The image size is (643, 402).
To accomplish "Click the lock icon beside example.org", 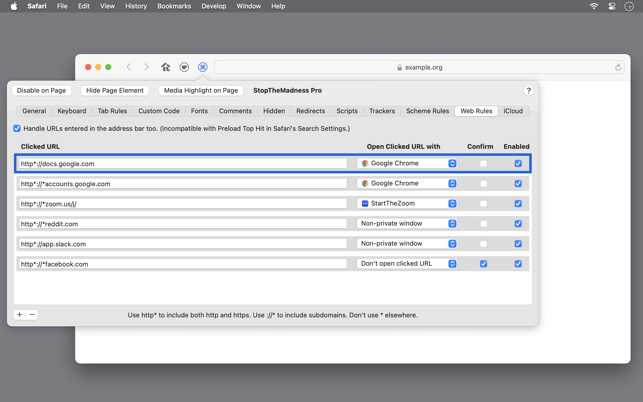I will 399,67.
